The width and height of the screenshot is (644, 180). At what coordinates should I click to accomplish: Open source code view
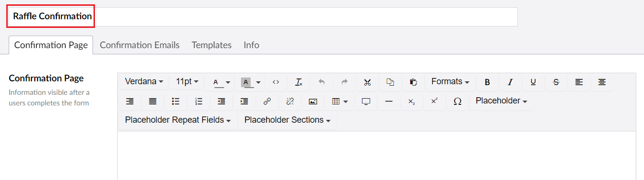(x=276, y=82)
